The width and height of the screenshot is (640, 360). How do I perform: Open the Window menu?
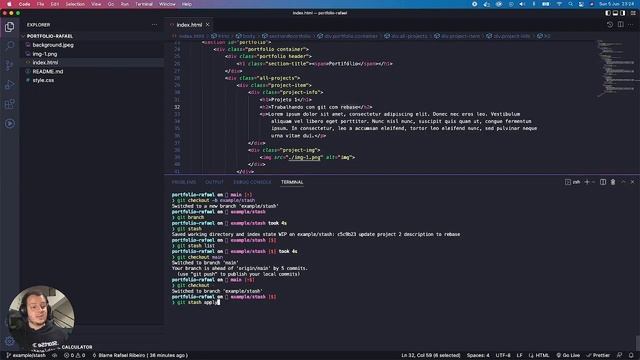(167, 4)
